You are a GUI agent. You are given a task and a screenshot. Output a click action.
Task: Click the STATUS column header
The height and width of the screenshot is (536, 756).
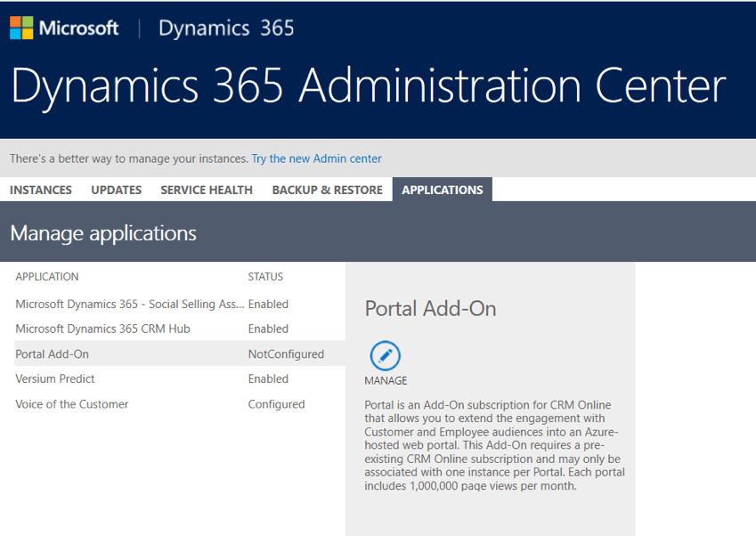tap(265, 277)
